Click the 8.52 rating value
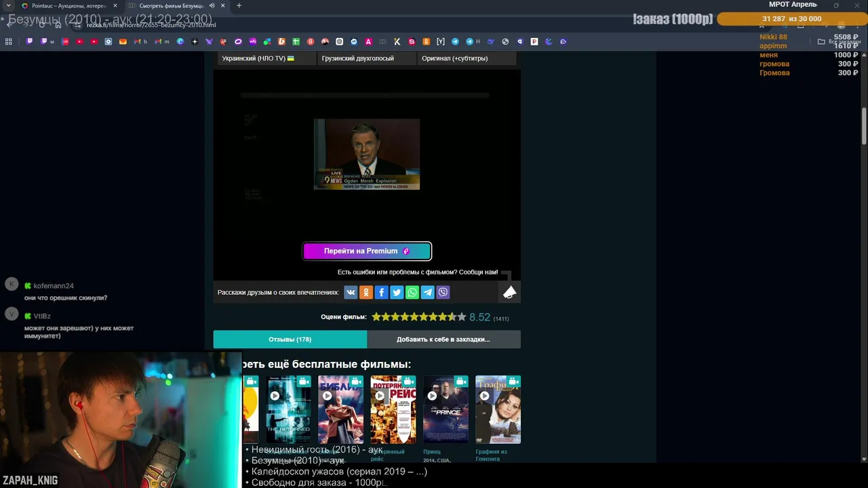The image size is (868, 488). click(x=479, y=317)
